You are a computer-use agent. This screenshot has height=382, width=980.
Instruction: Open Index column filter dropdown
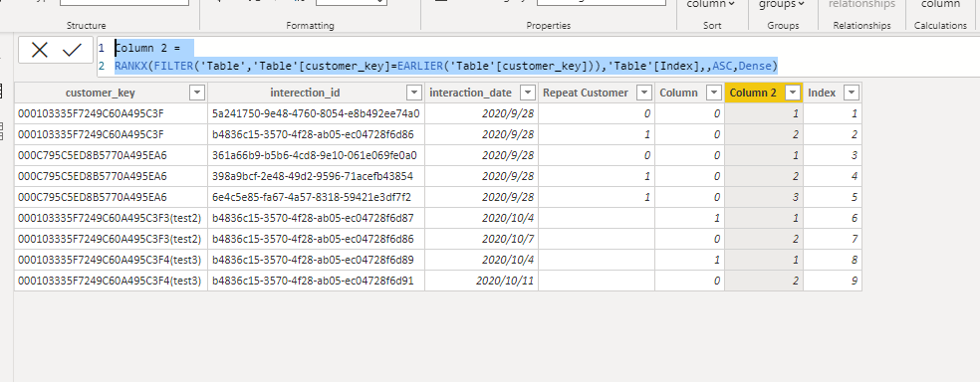(x=852, y=93)
